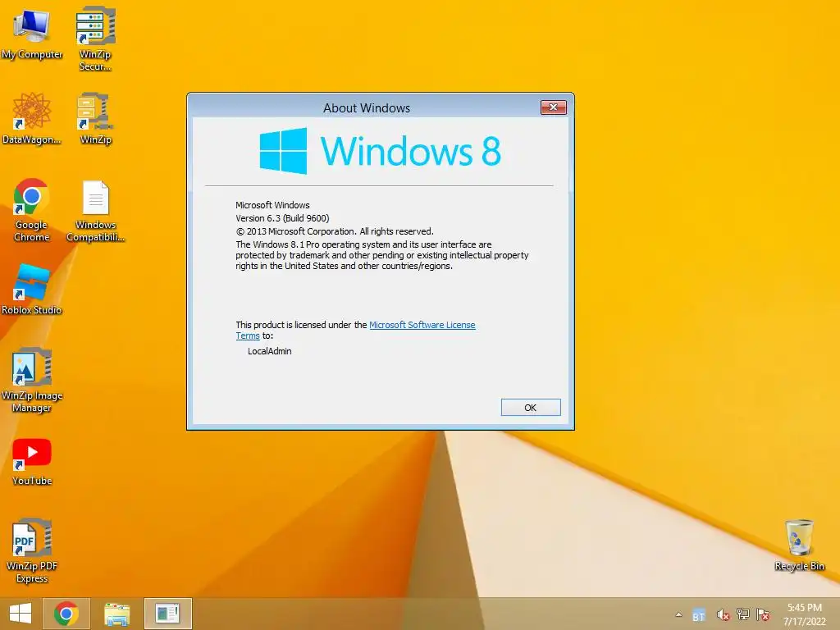Click the Windows 8 logo in dialog
The image size is (840, 630).
380,151
